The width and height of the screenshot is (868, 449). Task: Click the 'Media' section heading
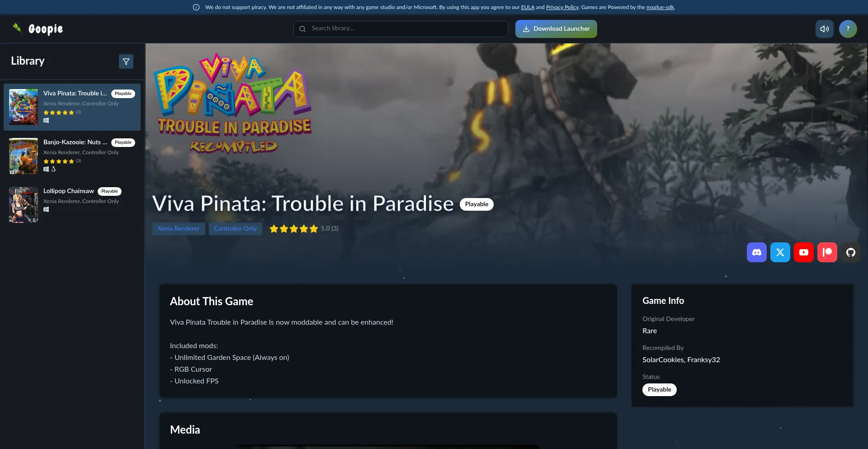185,430
